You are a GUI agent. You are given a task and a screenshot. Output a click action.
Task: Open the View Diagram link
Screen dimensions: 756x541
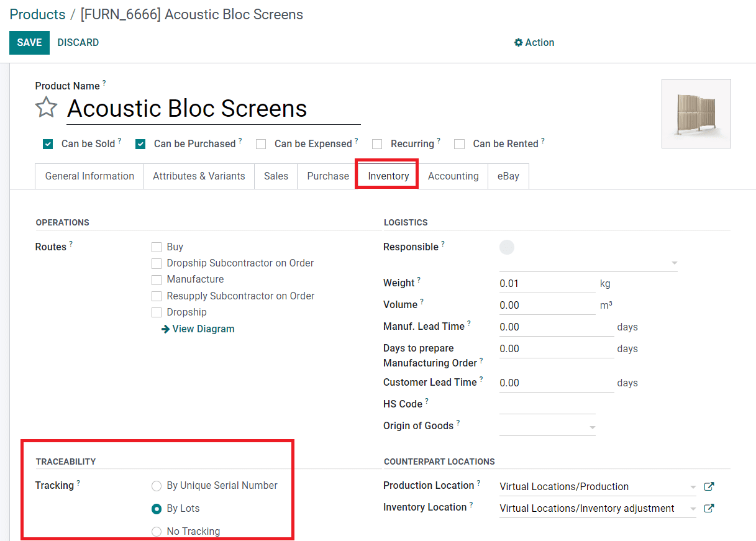point(198,329)
